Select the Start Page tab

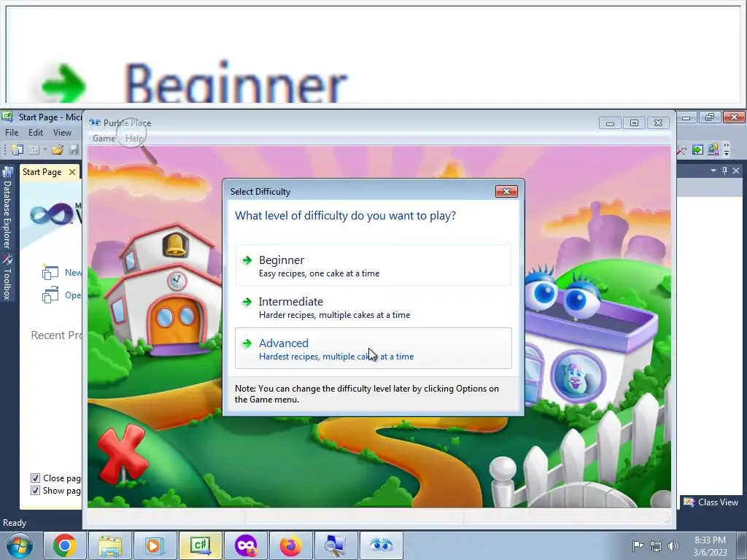(42, 172)
